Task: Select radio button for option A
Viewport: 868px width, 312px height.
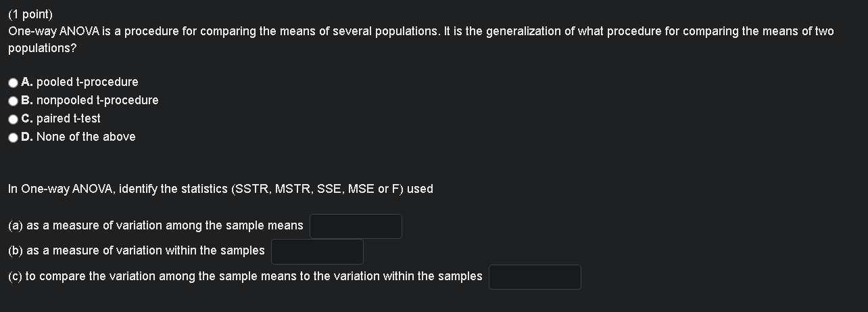Action: (14, 83)
